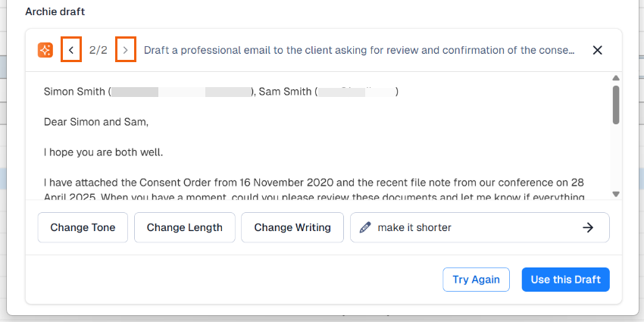Open the Change Writing options
The height and width of the screenshot is (322, 644).
tap(292, 227)
